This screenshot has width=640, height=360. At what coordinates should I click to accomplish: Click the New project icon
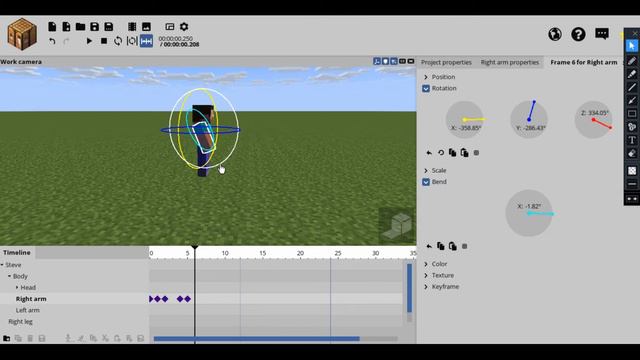coord(52,27)
